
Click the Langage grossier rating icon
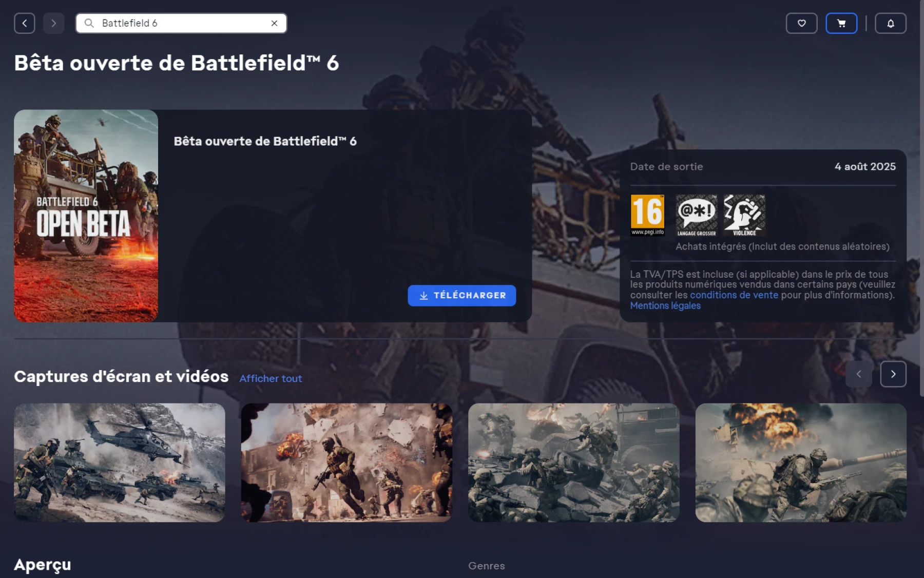[696, 215]
